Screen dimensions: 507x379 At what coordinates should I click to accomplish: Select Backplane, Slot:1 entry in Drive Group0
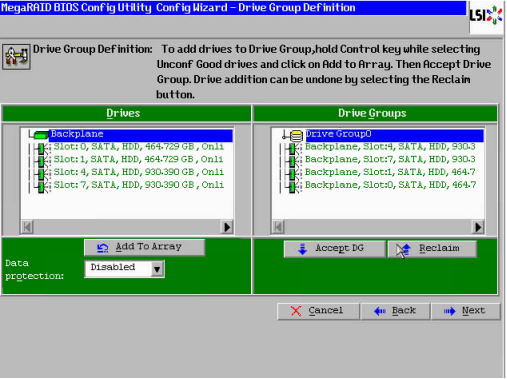(390, 172)
